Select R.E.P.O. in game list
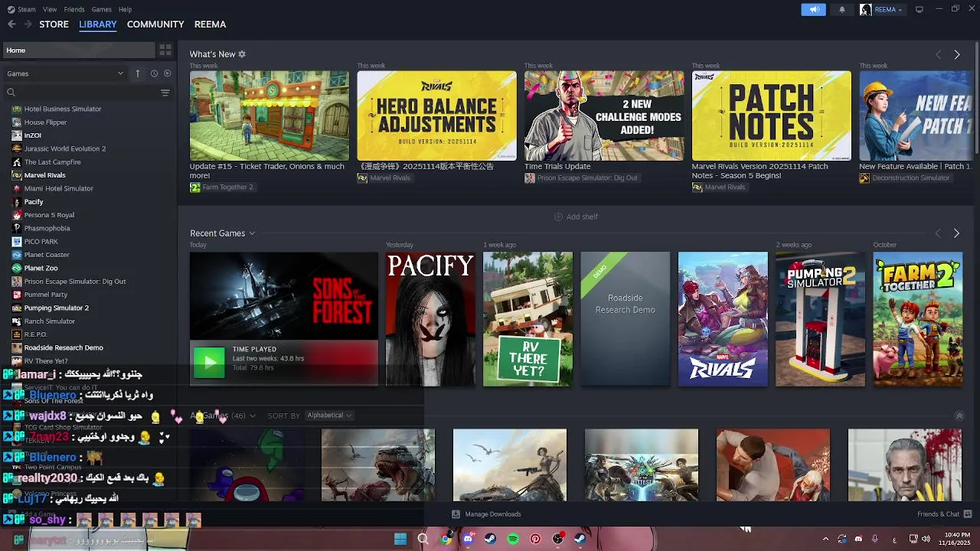980x551 pixels. [35, 334]
